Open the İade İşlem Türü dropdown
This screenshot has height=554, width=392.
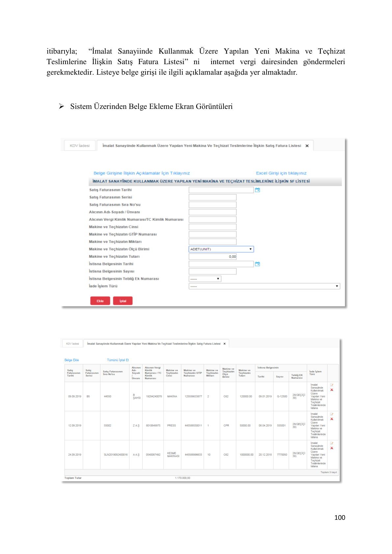[x=264, y=286]
